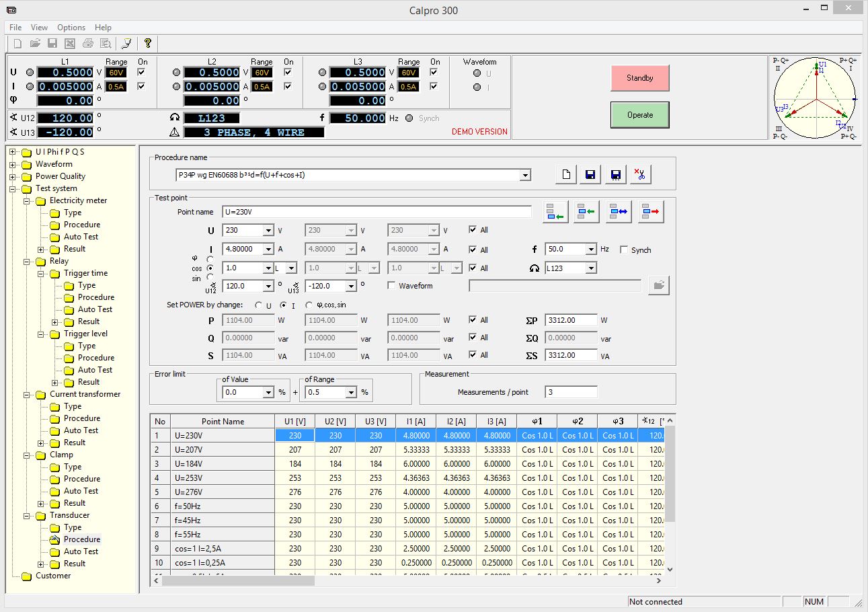Select Type under Current transformer
The image size is (868, 612).
pyautogui.click(x=73, y=406)
